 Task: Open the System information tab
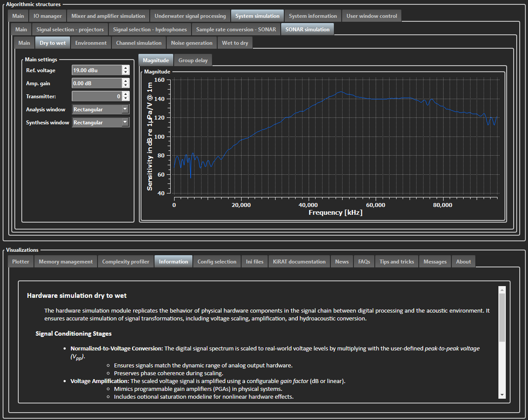click(x=313, y=16)
